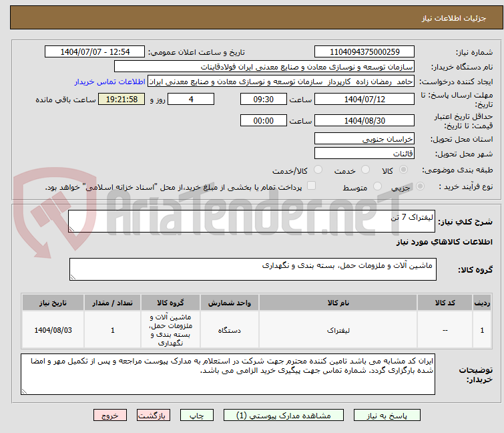Screen dimensions: 504x433
Task: Click the validity time field 00:00
Action: click(263, 121)
